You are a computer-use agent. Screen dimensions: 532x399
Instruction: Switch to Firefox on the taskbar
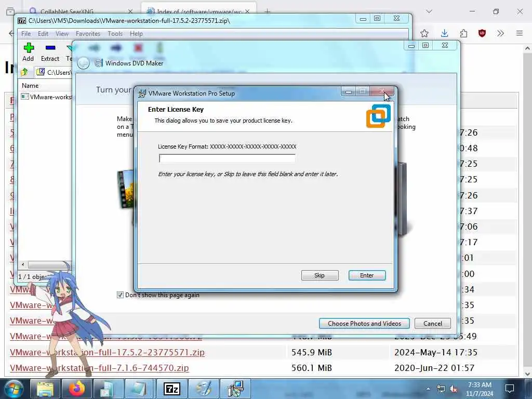[x=77, y=389]
